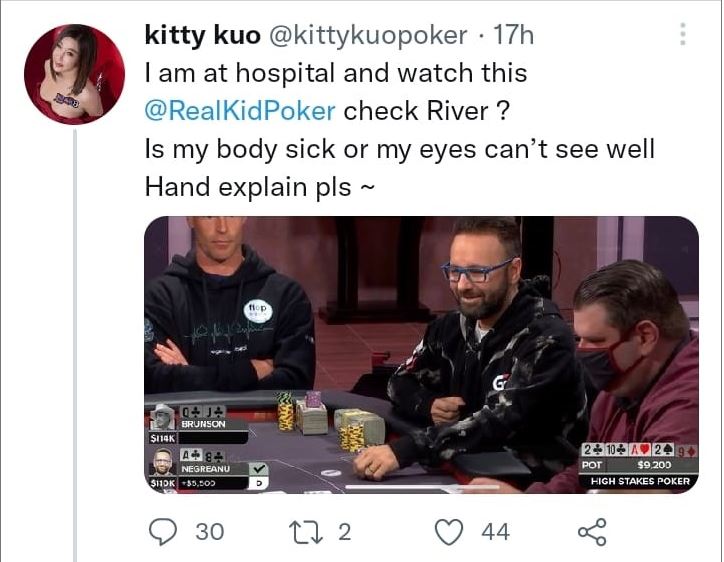Screen dimensions: 724x562
Task: Click the reply count 30
Action: click(210, 532)
